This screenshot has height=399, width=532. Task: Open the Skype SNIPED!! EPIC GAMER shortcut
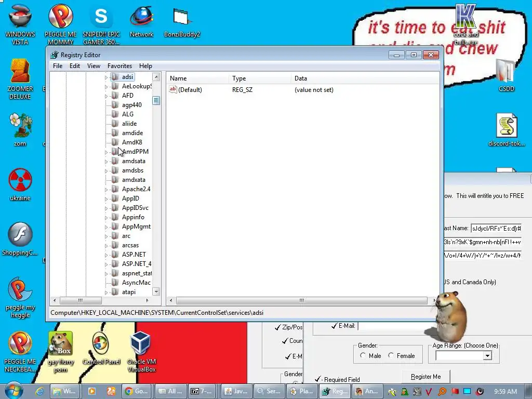tap(101, 24)
